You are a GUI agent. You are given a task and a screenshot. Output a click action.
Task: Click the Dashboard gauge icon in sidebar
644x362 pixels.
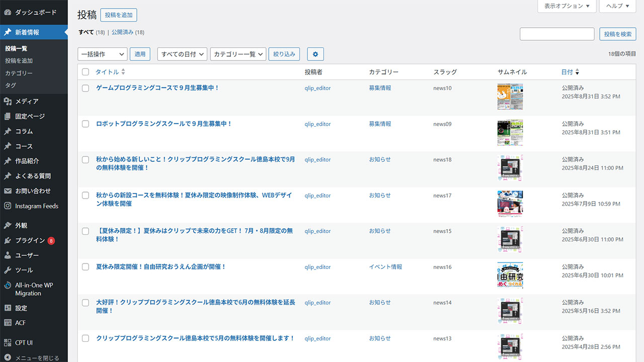click(8, 12)
